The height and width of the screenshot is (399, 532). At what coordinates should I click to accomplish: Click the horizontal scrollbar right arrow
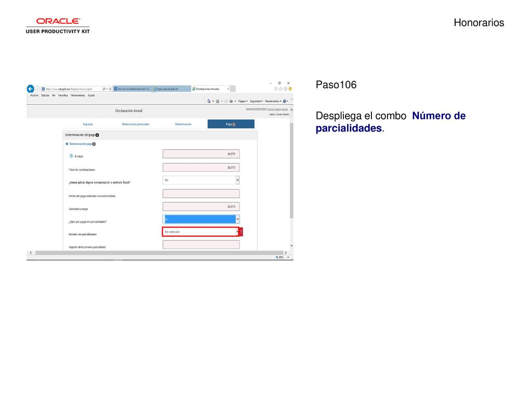click(286, 253)
